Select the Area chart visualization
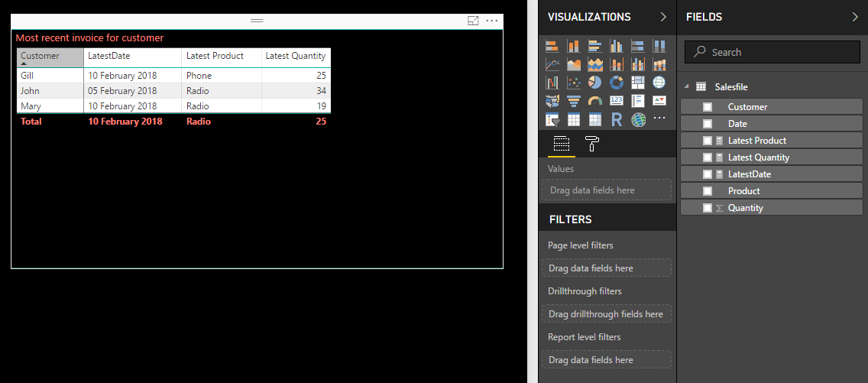This screenshot has width=868, height=383. pos(574,65)
